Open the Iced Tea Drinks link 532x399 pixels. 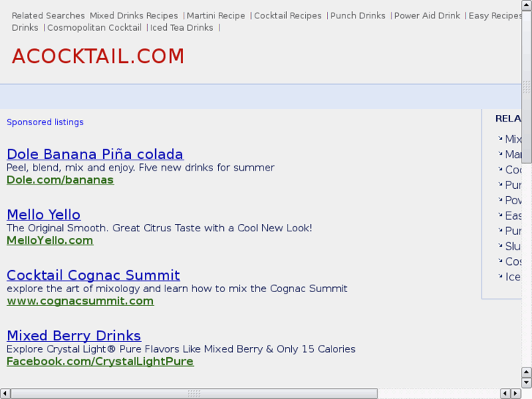coord(181,28)
